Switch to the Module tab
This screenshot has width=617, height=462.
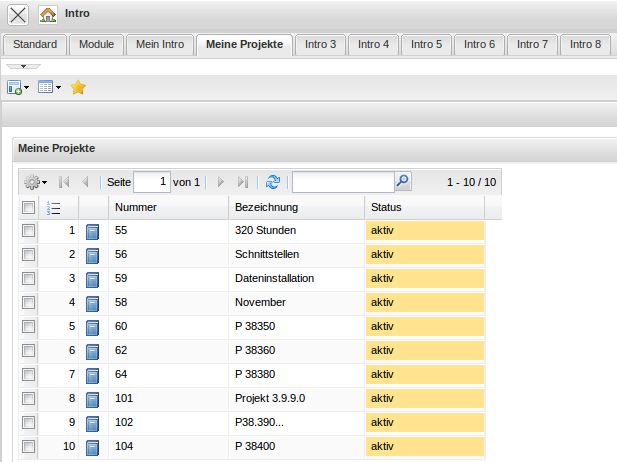tap(97, 44)
